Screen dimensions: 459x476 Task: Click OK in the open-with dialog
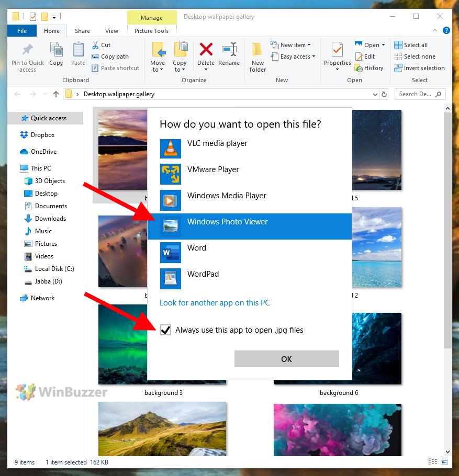pos(286,359)
